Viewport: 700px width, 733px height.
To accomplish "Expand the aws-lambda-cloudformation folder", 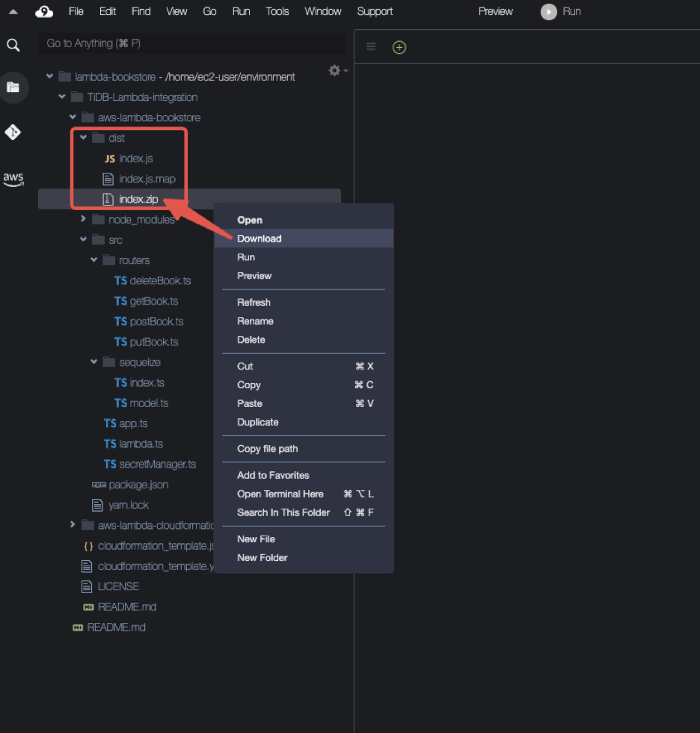I will (x=73, y=524).
